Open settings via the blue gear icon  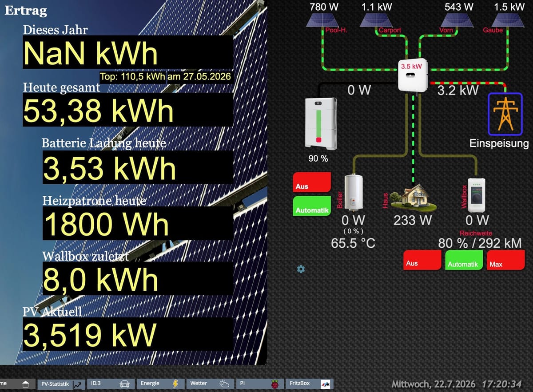pyautogui.click(x=301, y=269)
